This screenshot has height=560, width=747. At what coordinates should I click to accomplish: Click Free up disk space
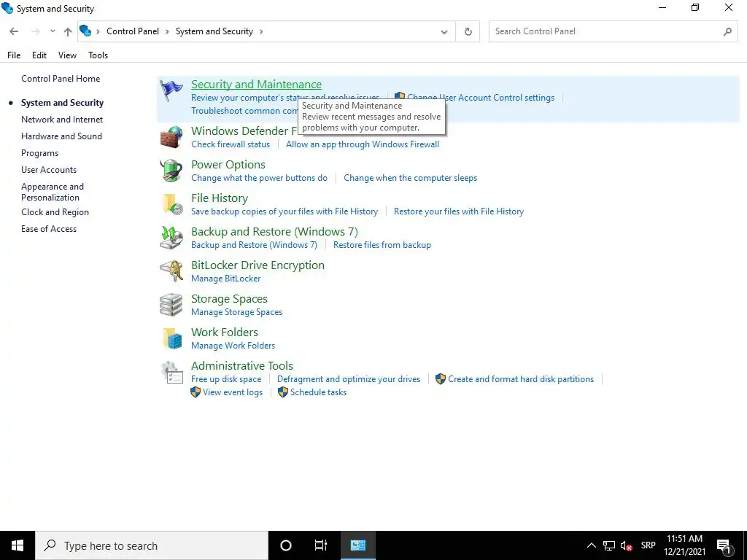pos(226,379)
